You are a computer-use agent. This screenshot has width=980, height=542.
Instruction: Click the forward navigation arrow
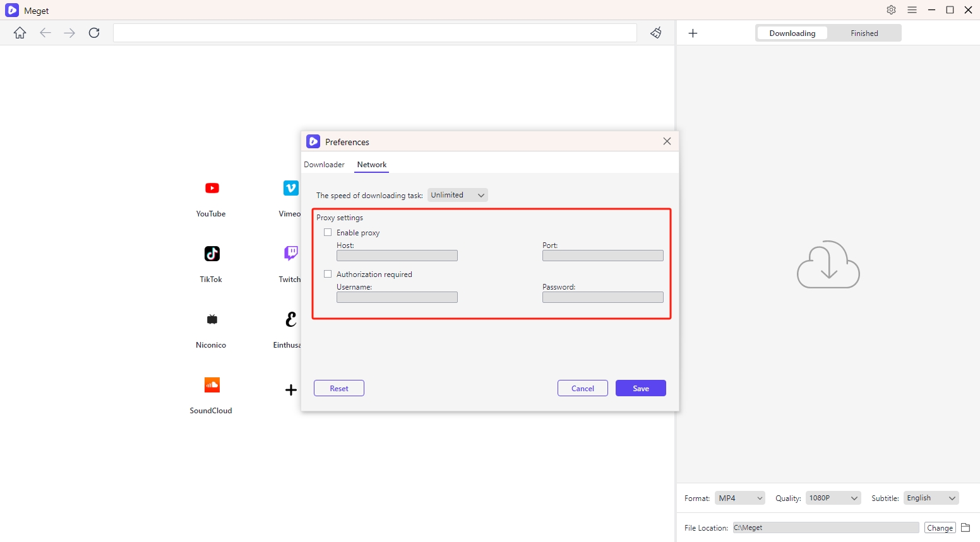69,33
